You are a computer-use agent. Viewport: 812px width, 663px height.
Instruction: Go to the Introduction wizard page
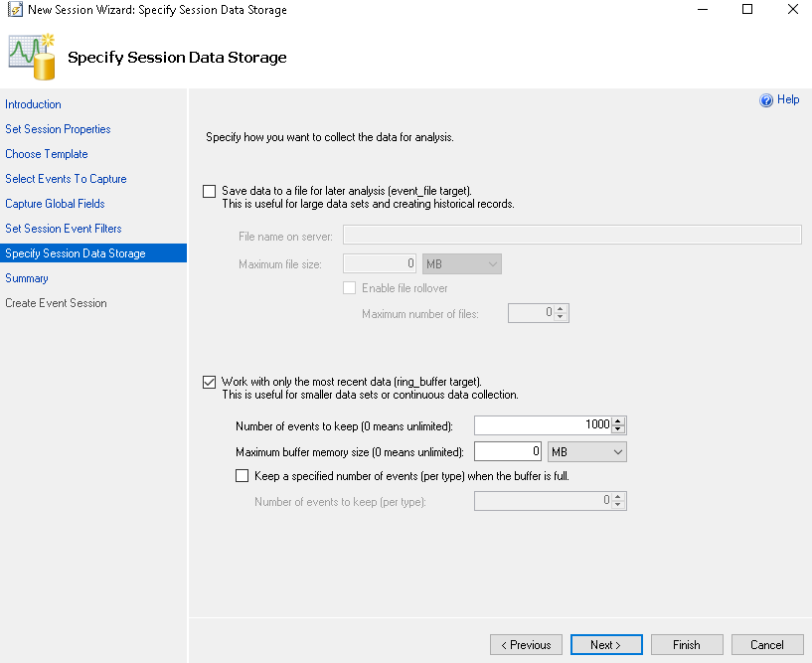coord(33,104)
